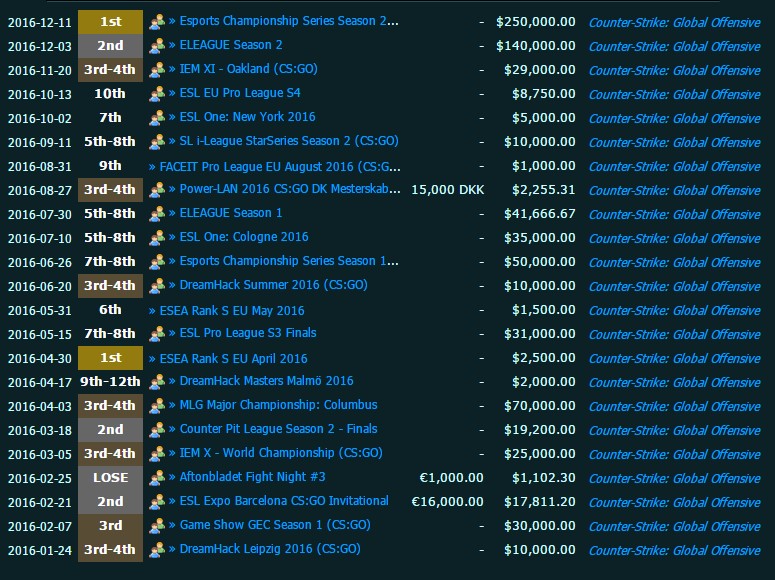This screenshot has height=580, width=775.
Task: Click the date 2016-02-07
Action: (40, 527)
